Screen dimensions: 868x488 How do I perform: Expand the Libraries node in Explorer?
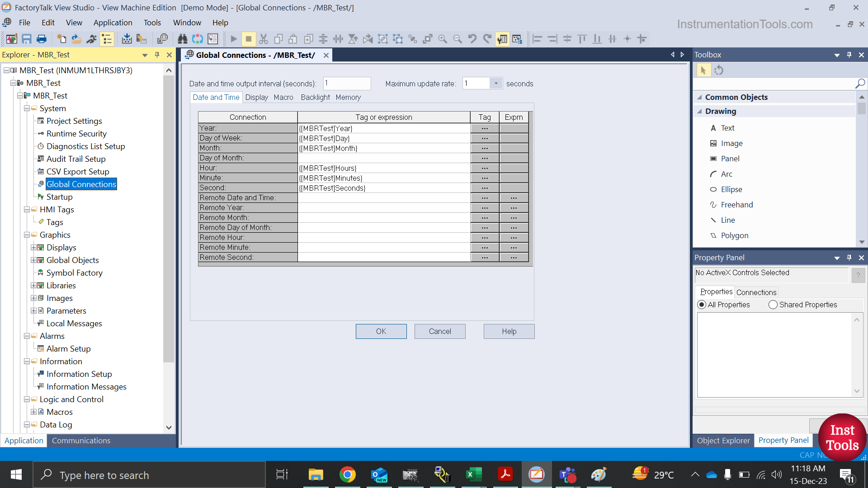click(33, 286)
